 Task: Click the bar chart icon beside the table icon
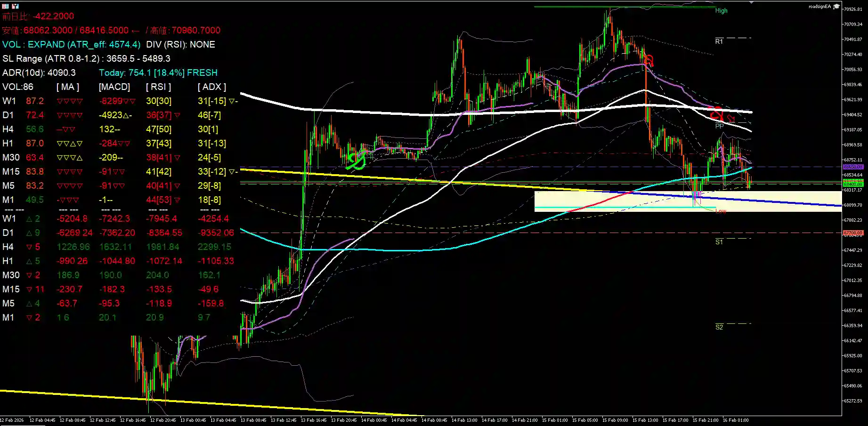tap(15, 6)
